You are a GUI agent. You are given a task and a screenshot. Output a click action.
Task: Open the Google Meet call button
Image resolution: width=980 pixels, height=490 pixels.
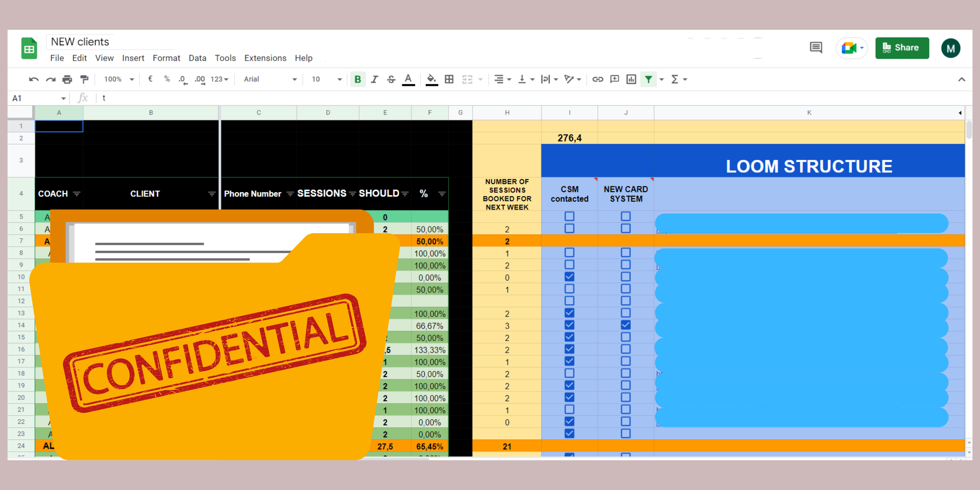tap(852, 48)
